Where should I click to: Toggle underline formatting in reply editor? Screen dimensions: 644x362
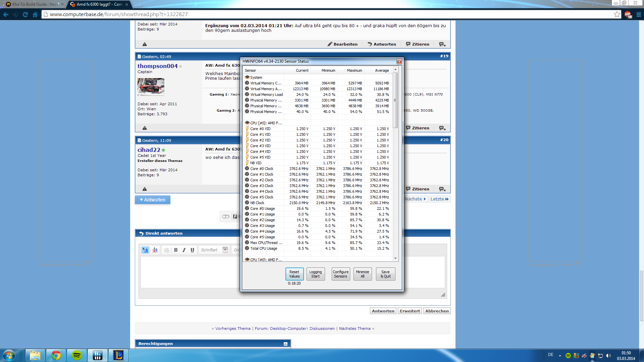pos(192,250)
